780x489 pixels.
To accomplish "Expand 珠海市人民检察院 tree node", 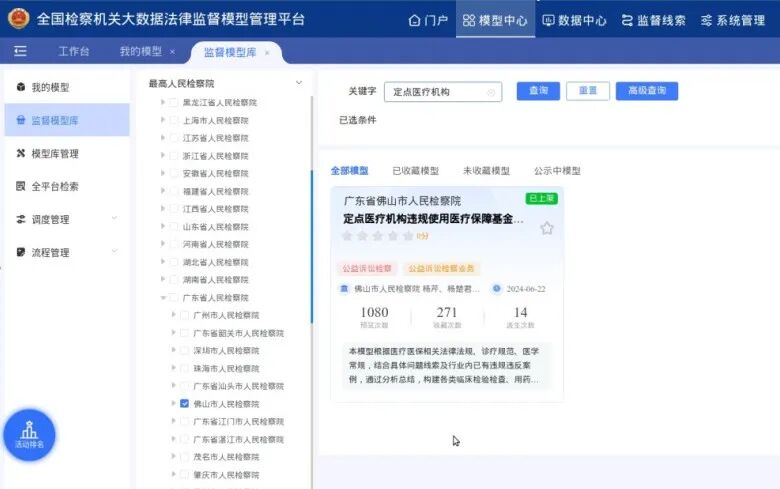I will [173, 368].
